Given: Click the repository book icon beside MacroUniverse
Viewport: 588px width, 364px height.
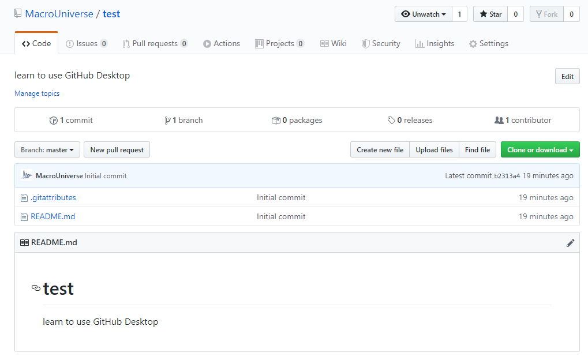Looking at the screenshot, I should pos(18,14).
